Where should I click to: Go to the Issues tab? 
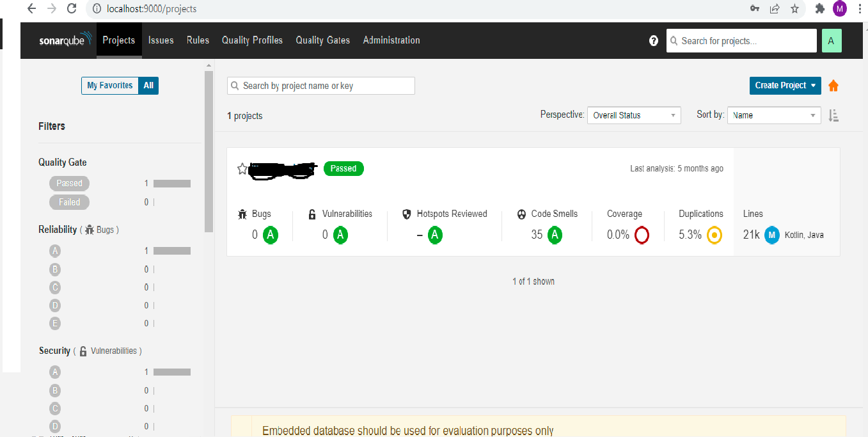(161, 40)
